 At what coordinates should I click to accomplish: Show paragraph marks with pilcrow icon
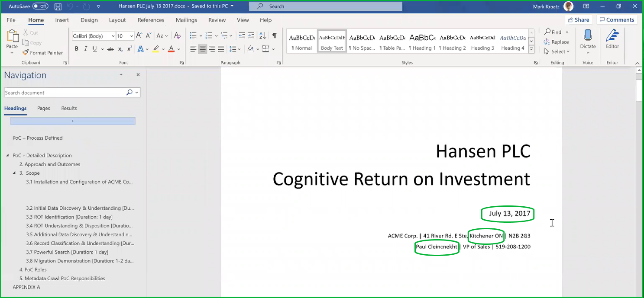pyautogui.click(x=274, y=36)
